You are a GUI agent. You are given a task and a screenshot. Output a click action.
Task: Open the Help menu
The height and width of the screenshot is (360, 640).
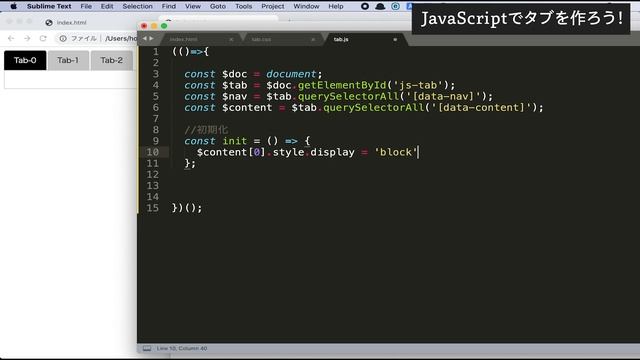pyautogui.click(x=336, y=6)
